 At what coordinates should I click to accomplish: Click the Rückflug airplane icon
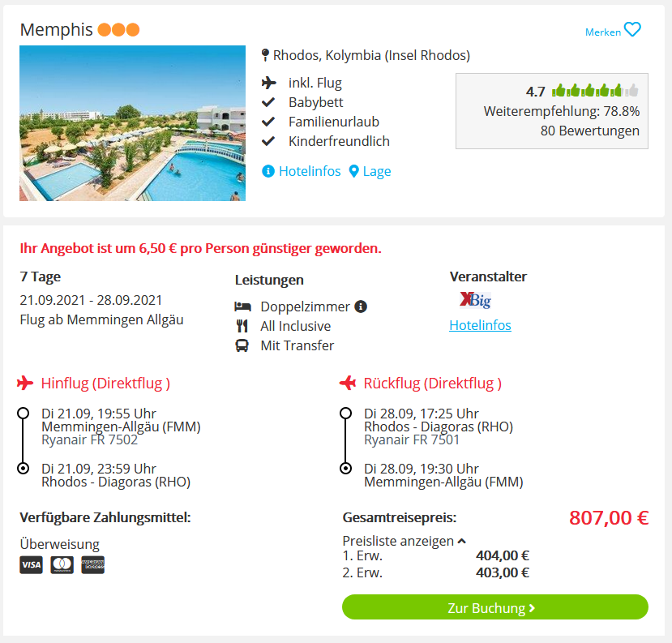coord(348,383)
